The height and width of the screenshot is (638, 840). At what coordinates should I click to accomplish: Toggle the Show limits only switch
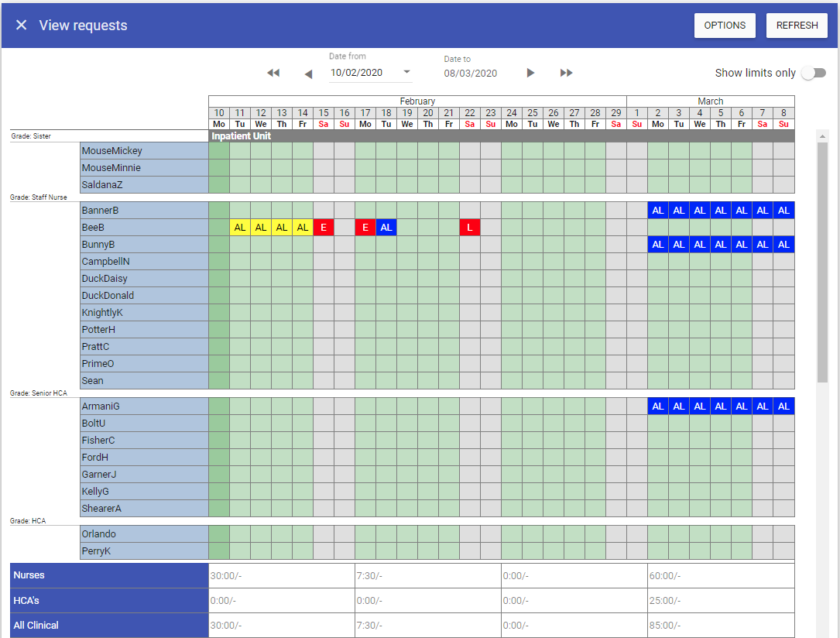813,73
